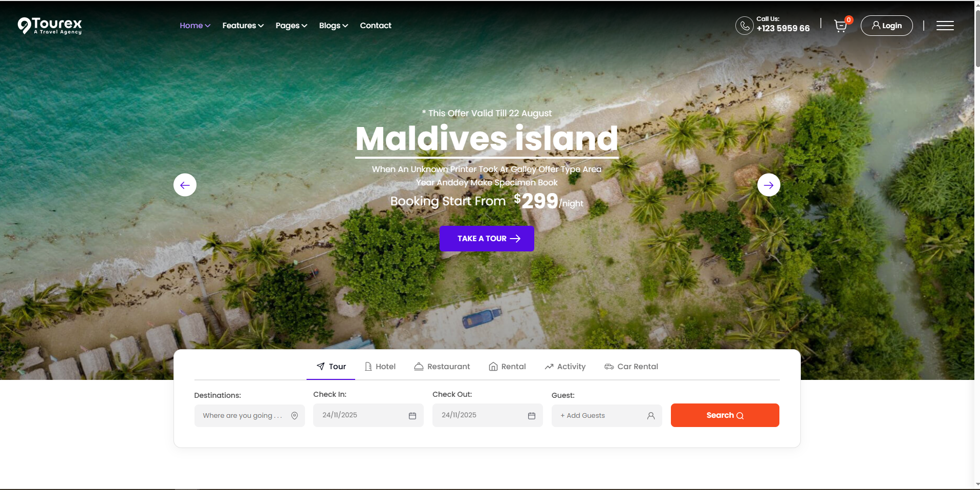The height and width of the screenshot is (490, 980).
Task: Click the destination location pin icon
Action: [295, 416]
